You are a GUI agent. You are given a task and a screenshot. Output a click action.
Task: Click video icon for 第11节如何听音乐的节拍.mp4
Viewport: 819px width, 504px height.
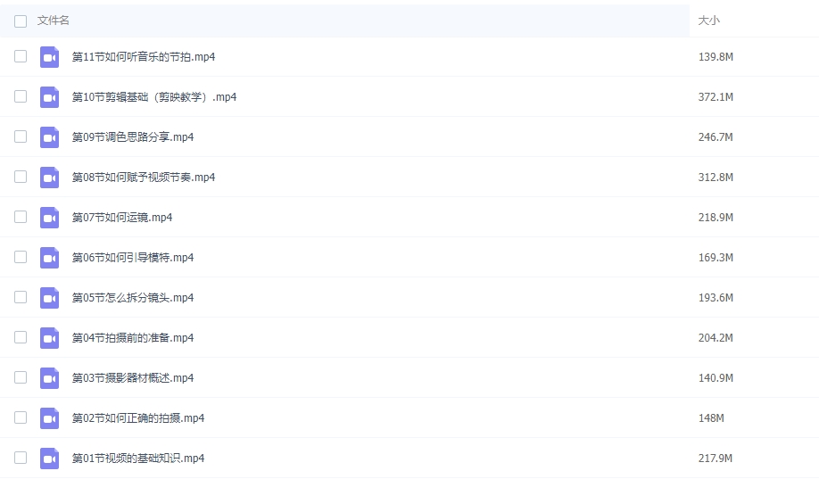click(x=49, y=57)
